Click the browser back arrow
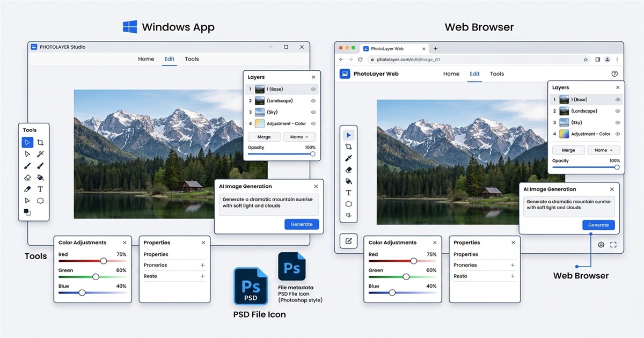 (x=342, y=60)
